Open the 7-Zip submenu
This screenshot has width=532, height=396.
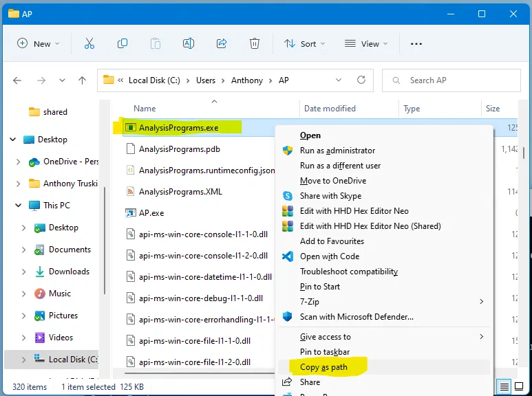pyautogui.click(x=385, y=302)
